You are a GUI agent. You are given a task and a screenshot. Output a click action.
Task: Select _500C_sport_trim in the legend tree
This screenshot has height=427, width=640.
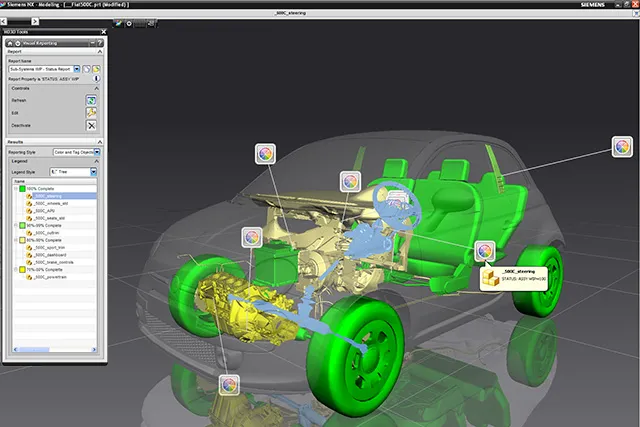point(49,247)
